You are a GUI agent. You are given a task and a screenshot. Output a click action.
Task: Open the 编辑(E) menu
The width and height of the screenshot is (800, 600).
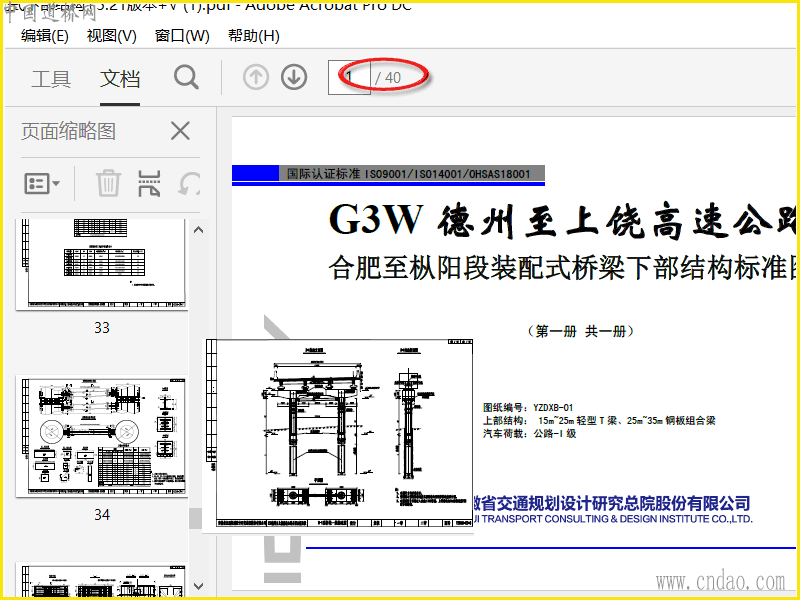coord(45,36)
